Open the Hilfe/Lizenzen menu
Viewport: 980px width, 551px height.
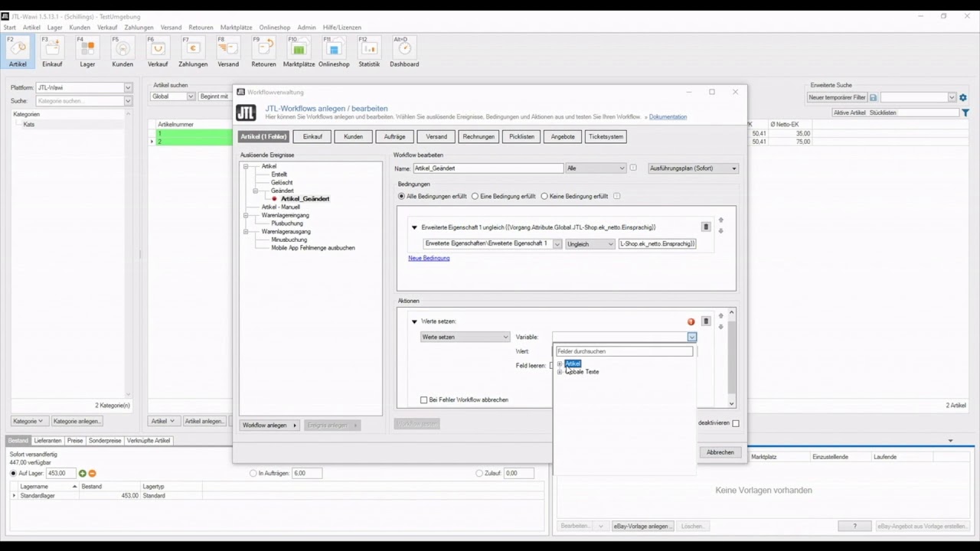(x=342, y=28)
